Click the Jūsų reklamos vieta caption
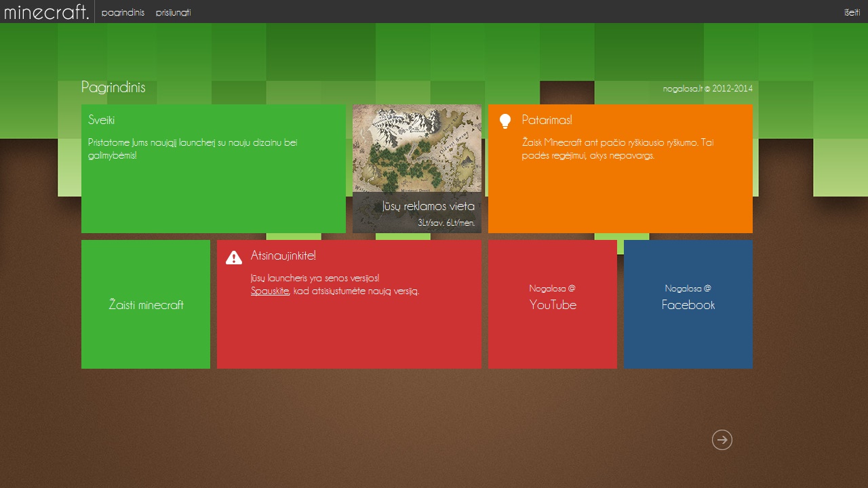868x488 pixels. click(428, 206)
